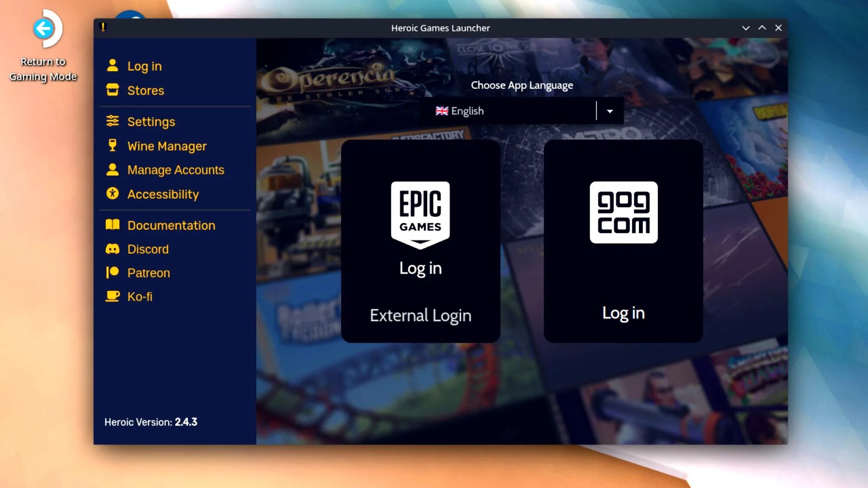Image resolution: width=868 pixels, height=488 pixels.
Task: Log in with Epic Games External Login
Action: (420, 314)
